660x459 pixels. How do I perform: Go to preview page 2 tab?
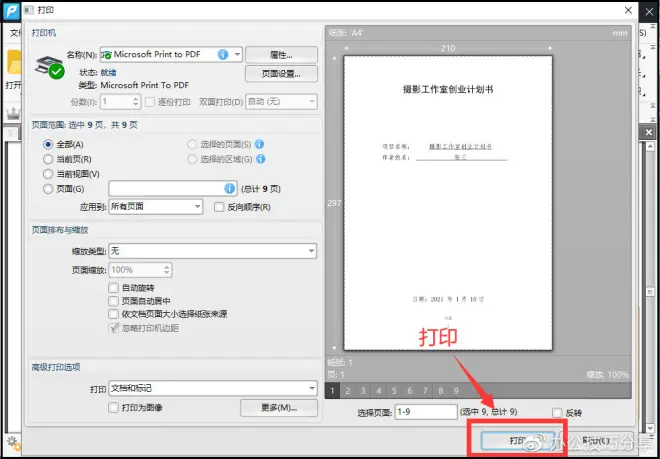(347, 391)
